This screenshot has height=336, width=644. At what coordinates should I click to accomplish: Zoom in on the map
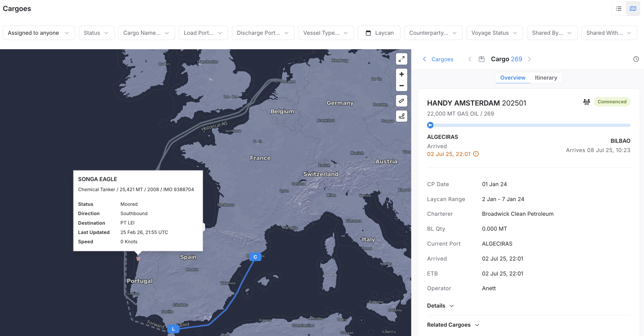coord(401,74)
